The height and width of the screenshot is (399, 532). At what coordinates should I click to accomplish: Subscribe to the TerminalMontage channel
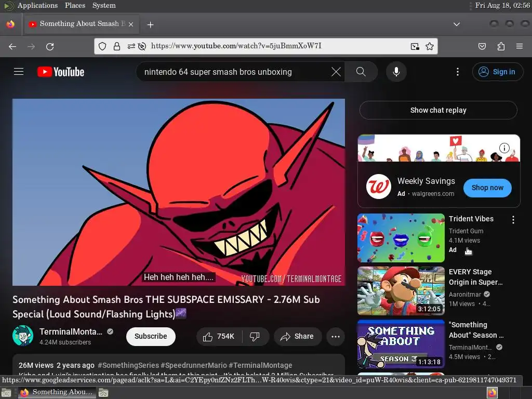[151, 336]
